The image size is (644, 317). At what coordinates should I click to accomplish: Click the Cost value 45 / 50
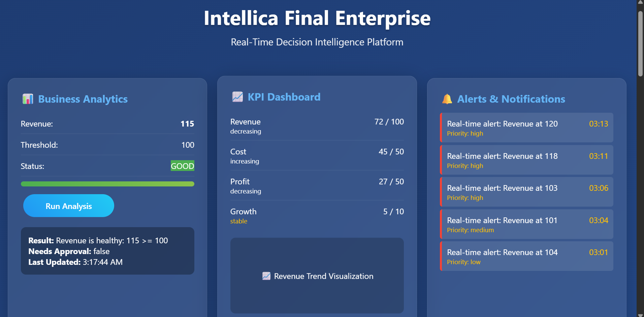pyautogui.click(x=391, y=152)
